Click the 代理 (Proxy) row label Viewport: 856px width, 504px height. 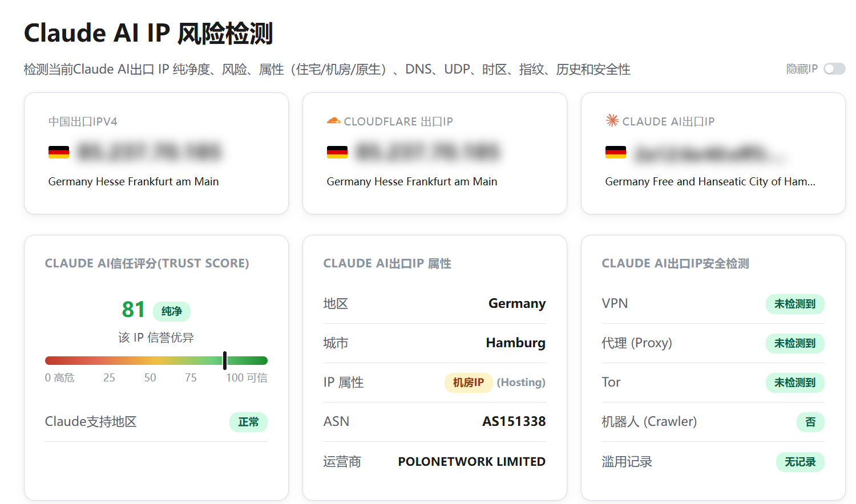coord(637,343)
